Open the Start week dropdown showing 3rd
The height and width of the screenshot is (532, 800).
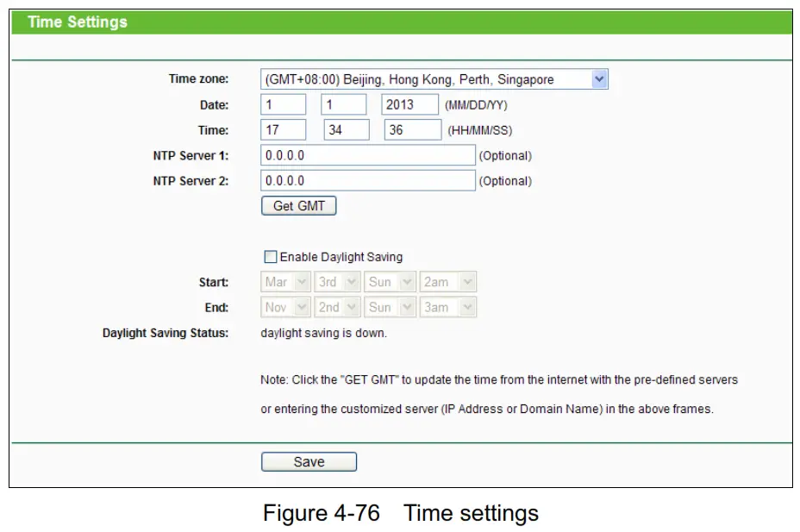337,281
